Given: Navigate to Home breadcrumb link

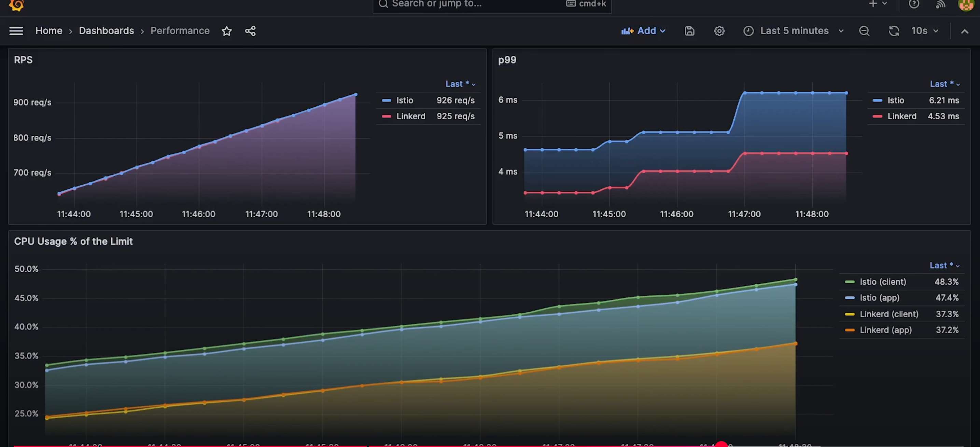Looking at the screenshot, I should (49, 31).
